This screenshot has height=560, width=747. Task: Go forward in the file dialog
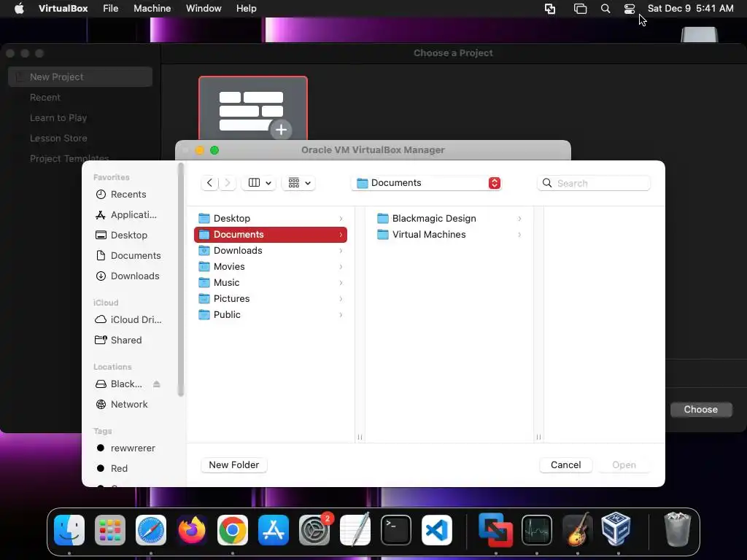(x=228, y=183)
